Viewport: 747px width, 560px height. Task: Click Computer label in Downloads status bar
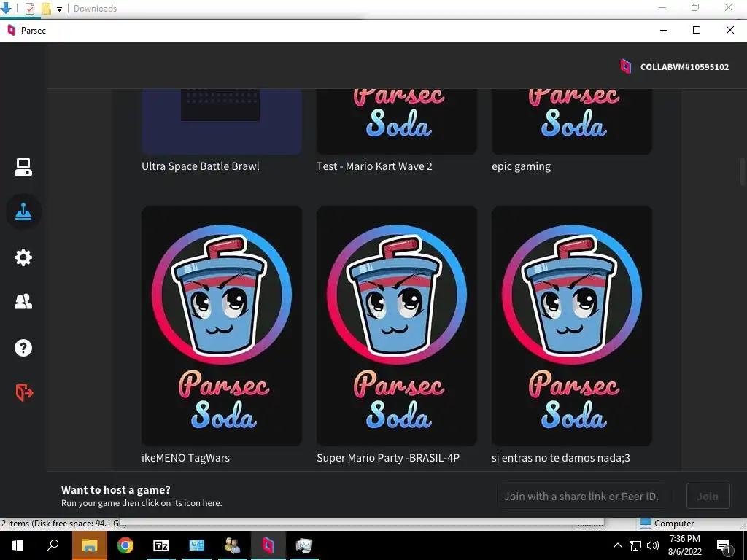coord(673,524)
